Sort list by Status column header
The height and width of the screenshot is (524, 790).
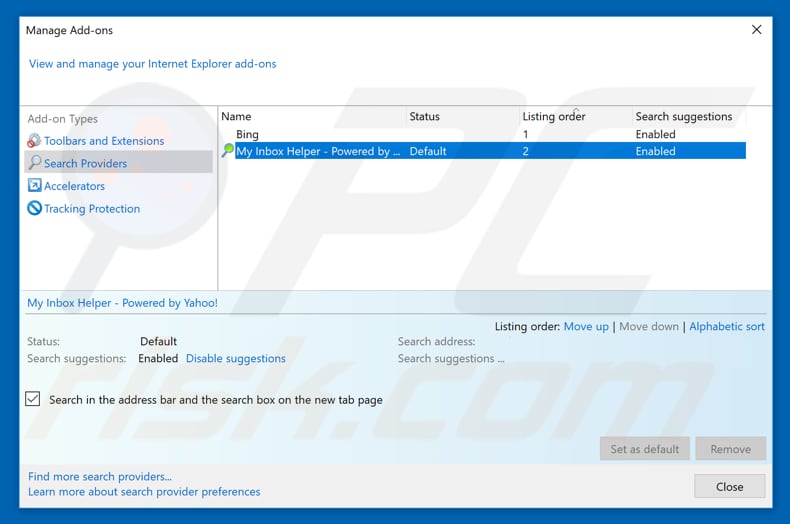[463, 116]
